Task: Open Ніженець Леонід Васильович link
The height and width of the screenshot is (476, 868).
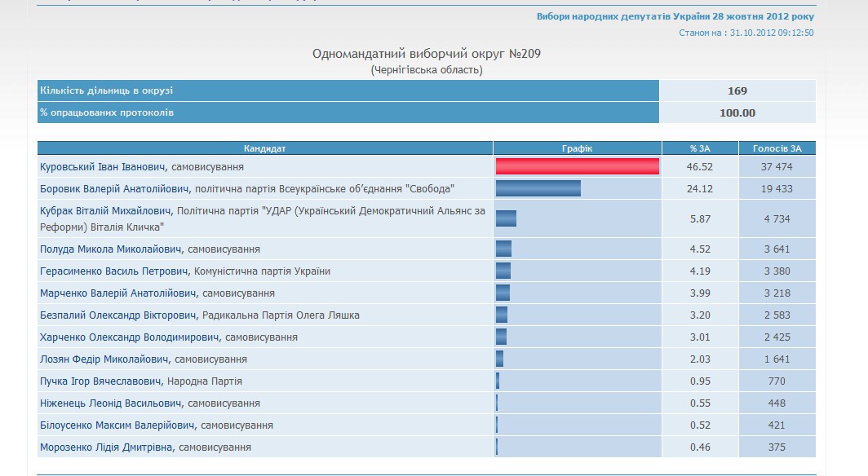Action: pyautogui.click(x=111, y=403)
